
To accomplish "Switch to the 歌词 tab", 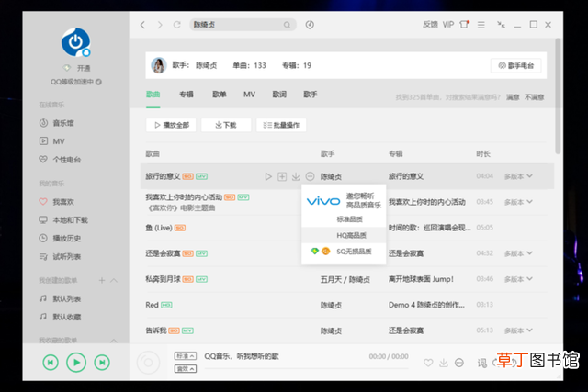I will click(279, 95).
